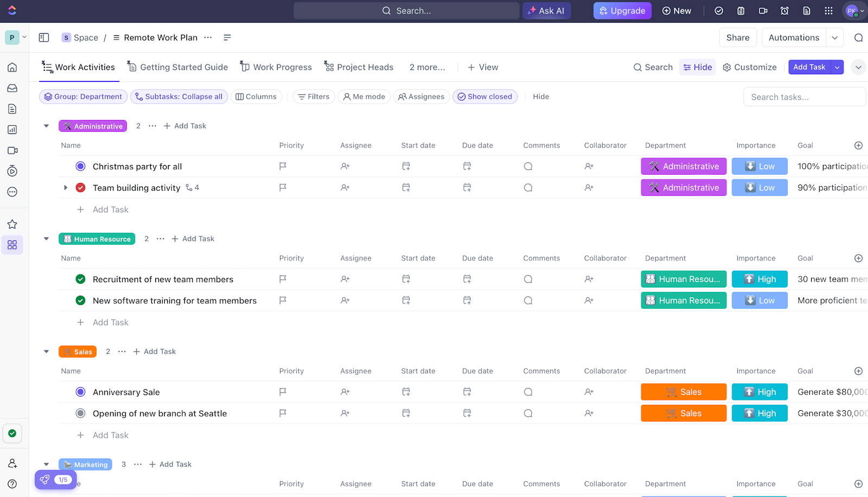Switch to Getting Started Guide tab
This screenshot has height=497, width=868.
(x=177, y=67)
